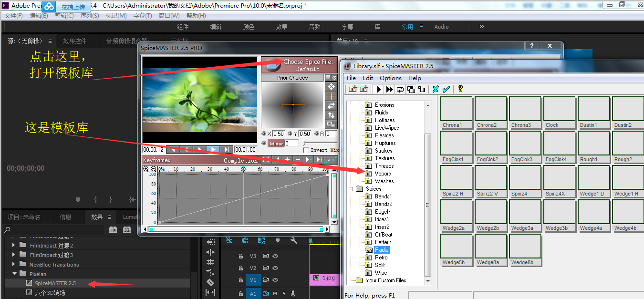Screen dimensions: 644x299
Task: Open 常用 workspace menu icon
Action: pyautogui.click(x=421, y=27)
